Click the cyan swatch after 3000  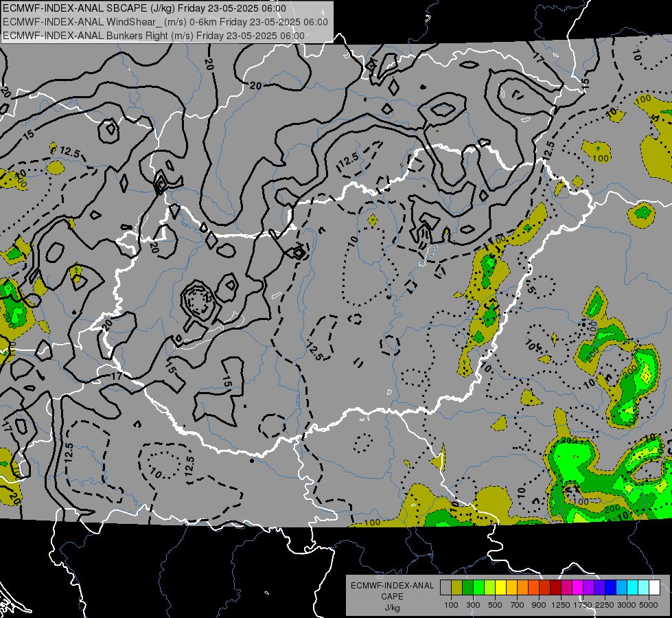click(x=633, y=588)
